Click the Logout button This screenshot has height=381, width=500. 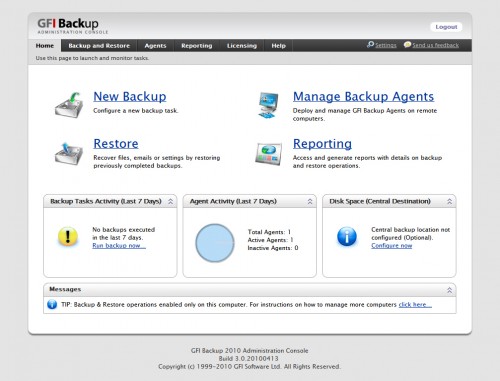click(446, 27)
